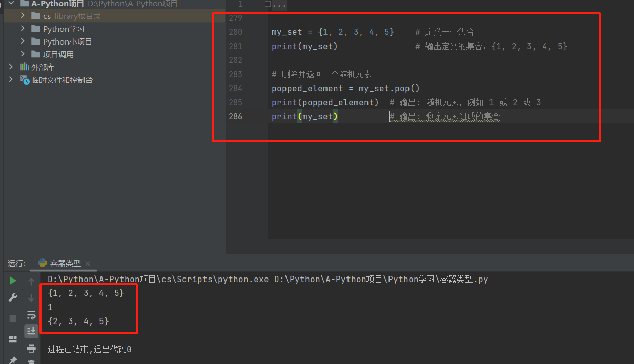Jump up the stack trace arrow
The image size is (634, 364).
pos(31,281)
